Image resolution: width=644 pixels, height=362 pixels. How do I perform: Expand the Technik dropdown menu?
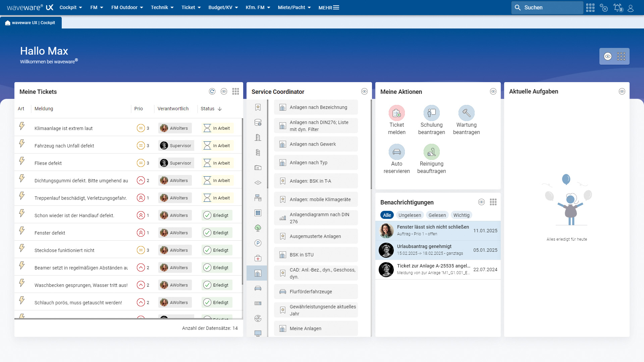pos(162,7)
